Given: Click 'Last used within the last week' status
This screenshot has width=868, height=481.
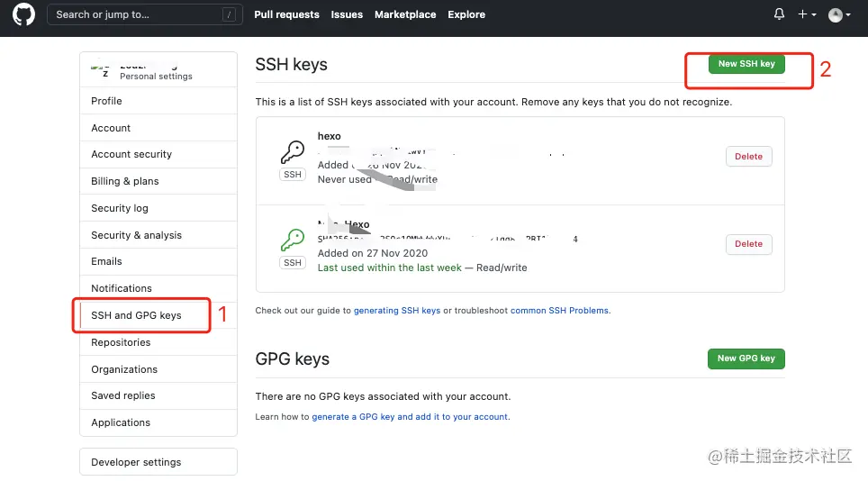Looking at the screenshot, I should click(389, 268).
